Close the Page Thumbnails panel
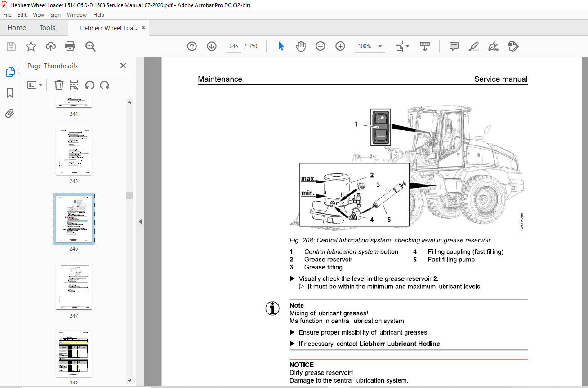Viewport: 588px width, 388px height. 123,66
